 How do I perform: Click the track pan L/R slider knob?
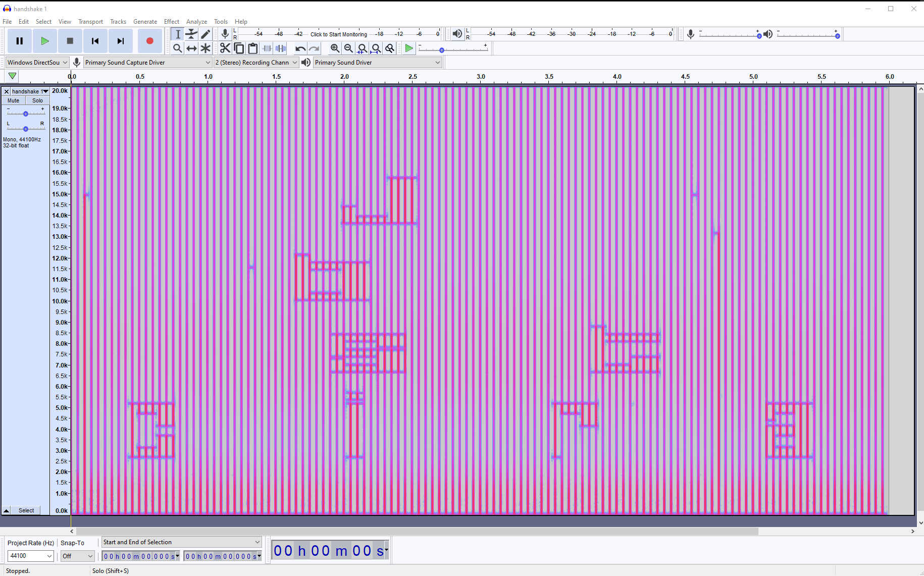coord(26,129)
